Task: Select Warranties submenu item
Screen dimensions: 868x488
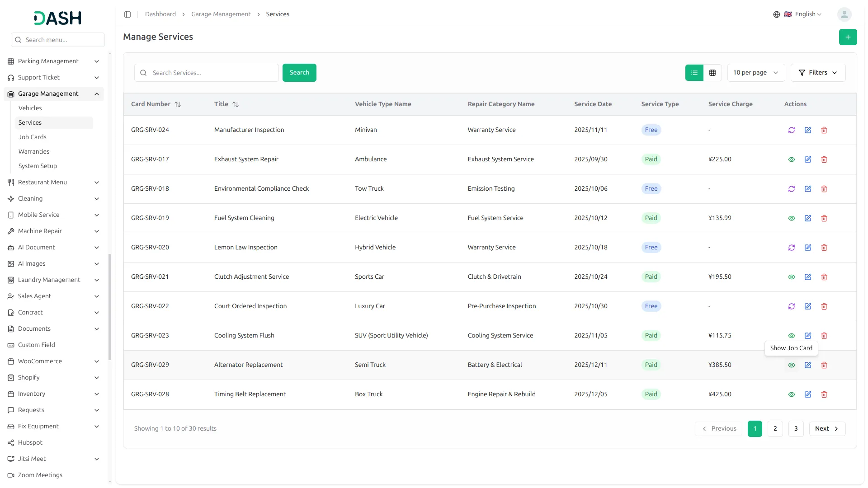Action: (34, 151)
